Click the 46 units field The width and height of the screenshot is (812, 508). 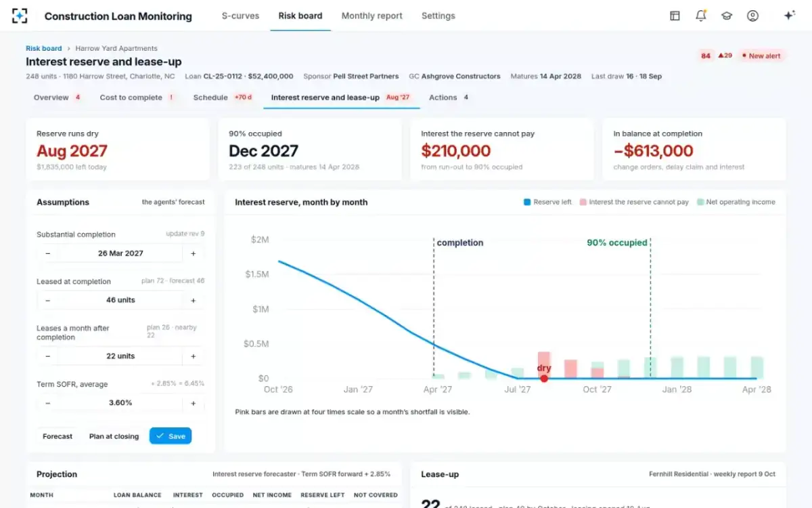[x=120, y=300]
